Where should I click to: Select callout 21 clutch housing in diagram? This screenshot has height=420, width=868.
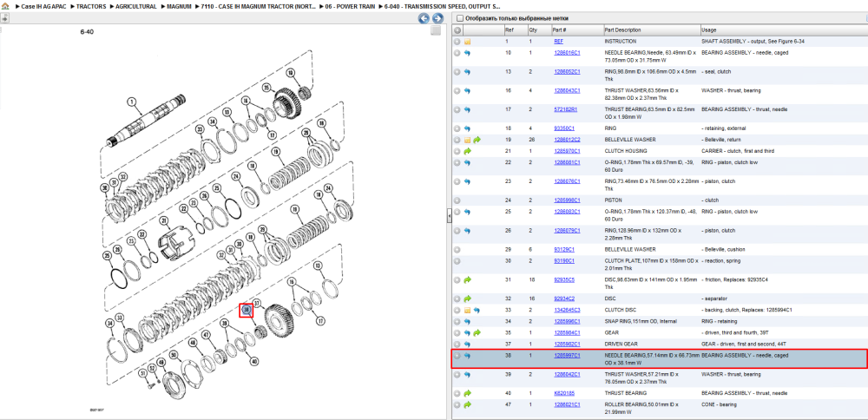(x=164, y=221)
